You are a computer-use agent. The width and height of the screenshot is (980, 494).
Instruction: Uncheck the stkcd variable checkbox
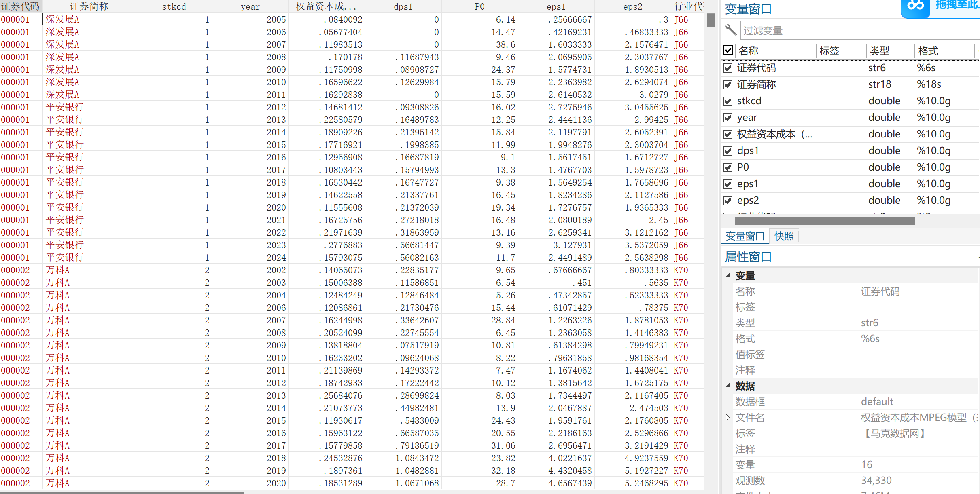click(x=728, y=101)
